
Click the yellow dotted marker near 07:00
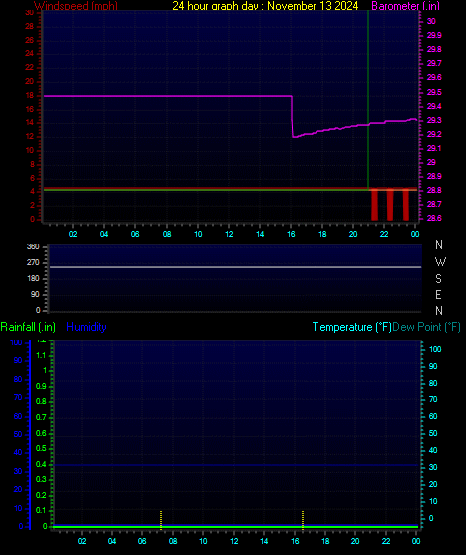(x=161, y=520)
